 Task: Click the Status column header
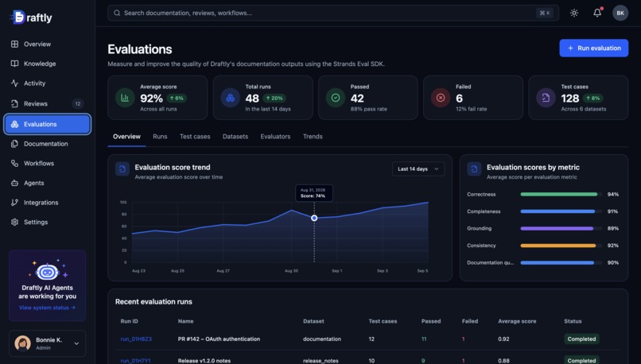[x=573, y=322]
